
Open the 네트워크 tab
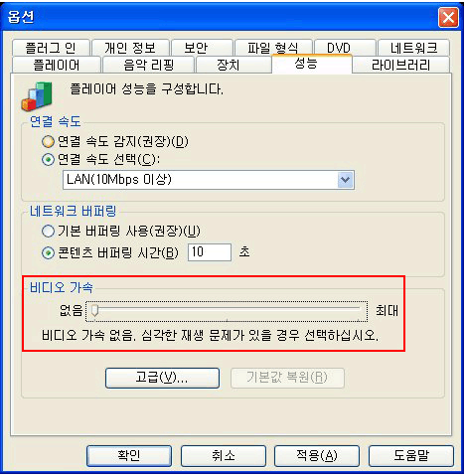click(x=413, y=48)
